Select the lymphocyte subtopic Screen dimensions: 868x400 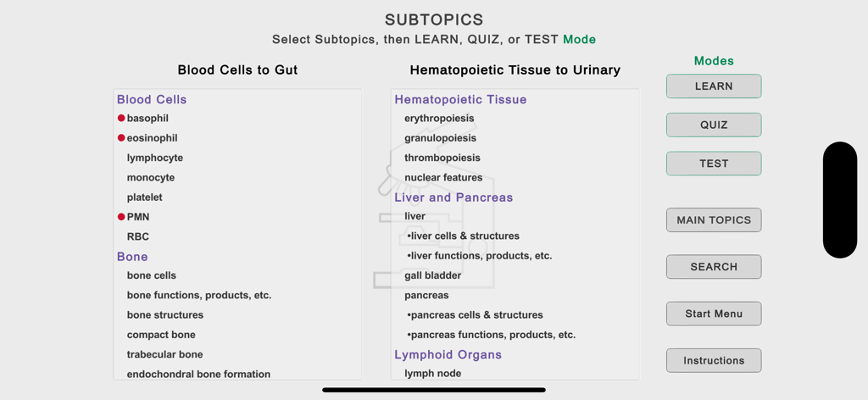click(155, 158)
